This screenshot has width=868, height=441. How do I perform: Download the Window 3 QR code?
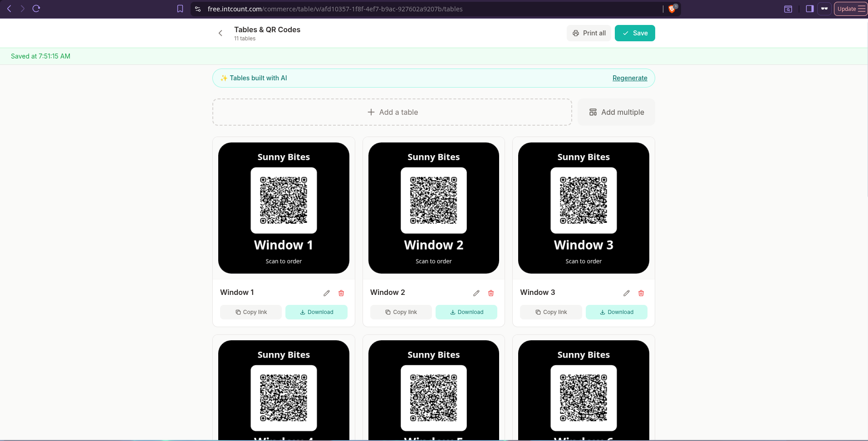click(617, 312)
